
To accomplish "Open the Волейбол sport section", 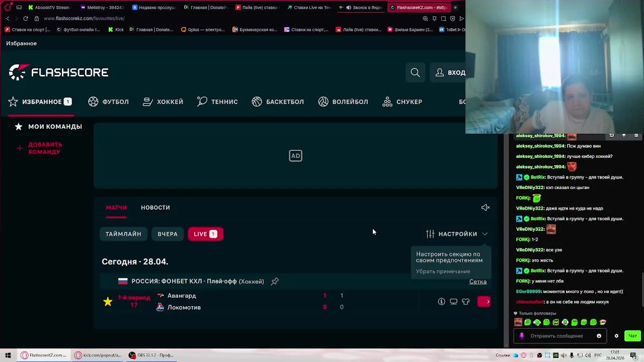I will [x=343, y=102].
